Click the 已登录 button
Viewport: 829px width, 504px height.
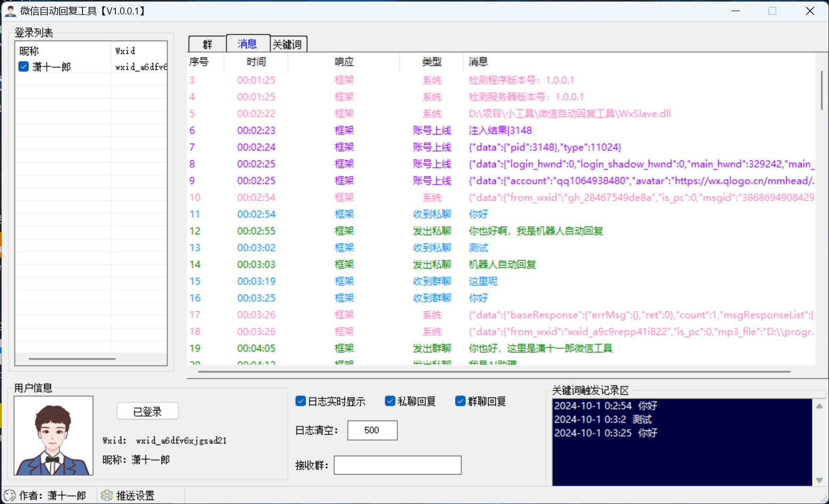(147, 411)
